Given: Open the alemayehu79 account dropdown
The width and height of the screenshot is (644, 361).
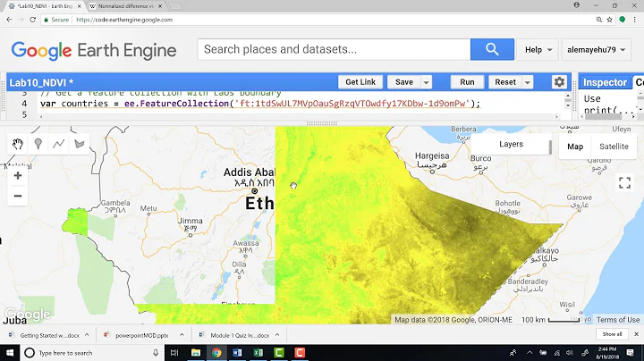Looking at the screenshot, I should (x=596, y=50).
